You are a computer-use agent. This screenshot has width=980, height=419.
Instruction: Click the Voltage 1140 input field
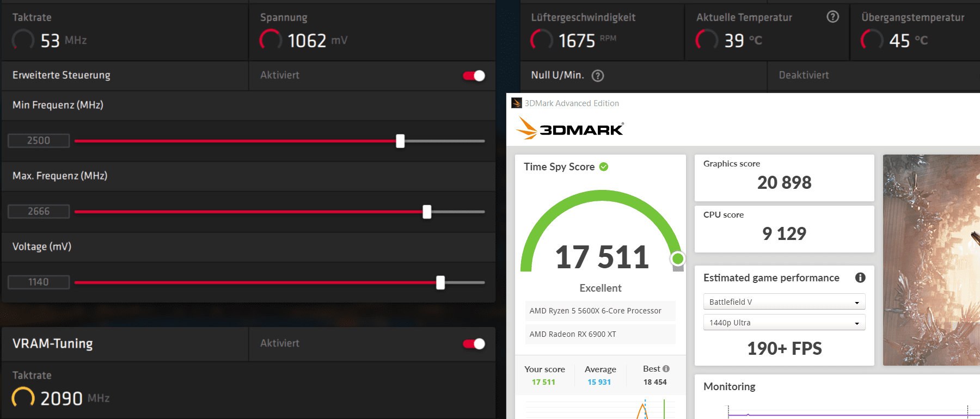tap(39, 282)
